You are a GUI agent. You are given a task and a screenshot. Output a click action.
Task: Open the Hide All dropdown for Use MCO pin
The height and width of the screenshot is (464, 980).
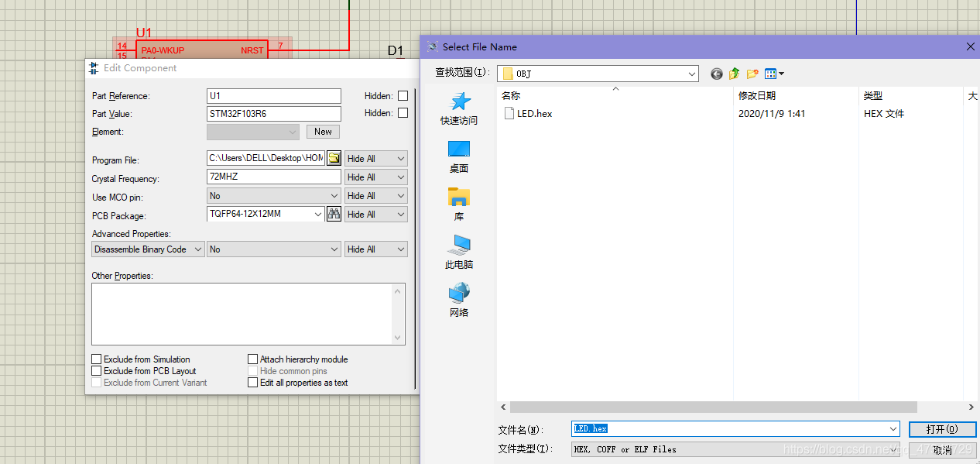coord(375,195)
